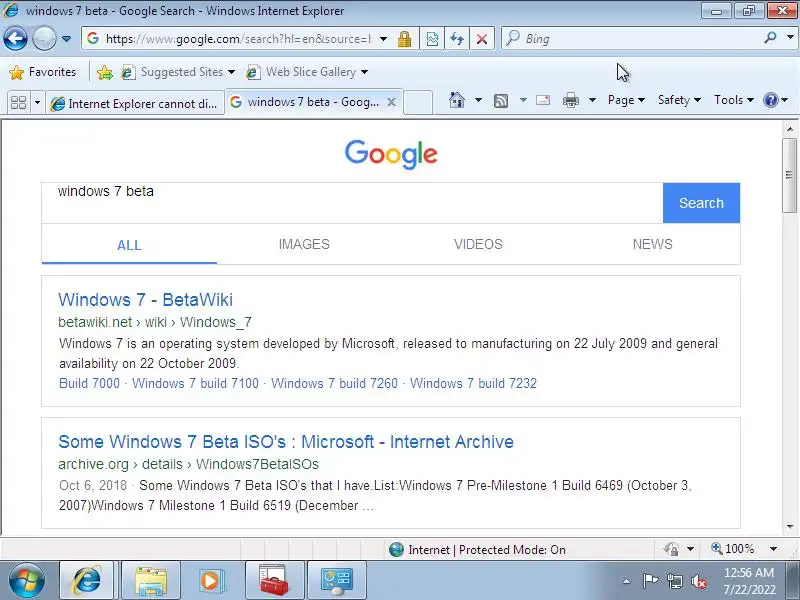The height and width of the screenshot is (600, 800).
Task: Open Suggested Sites favorite
Action: click(x=178, y=72)
